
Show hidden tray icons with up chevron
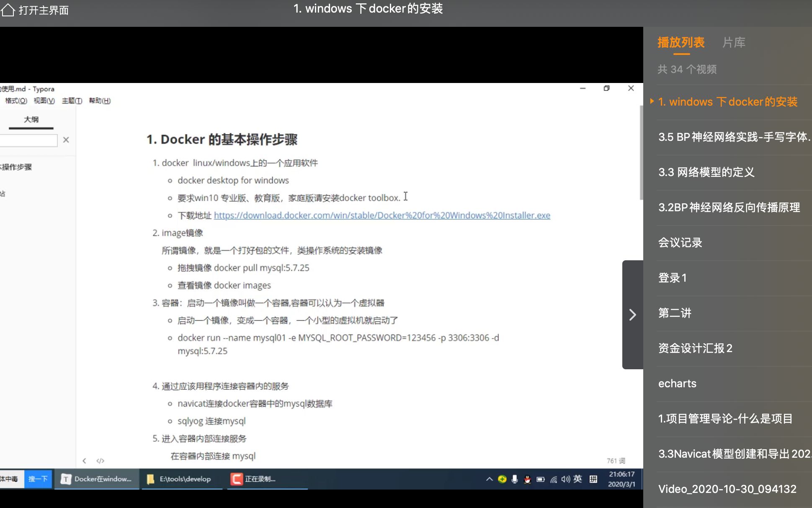coord(489,479)
